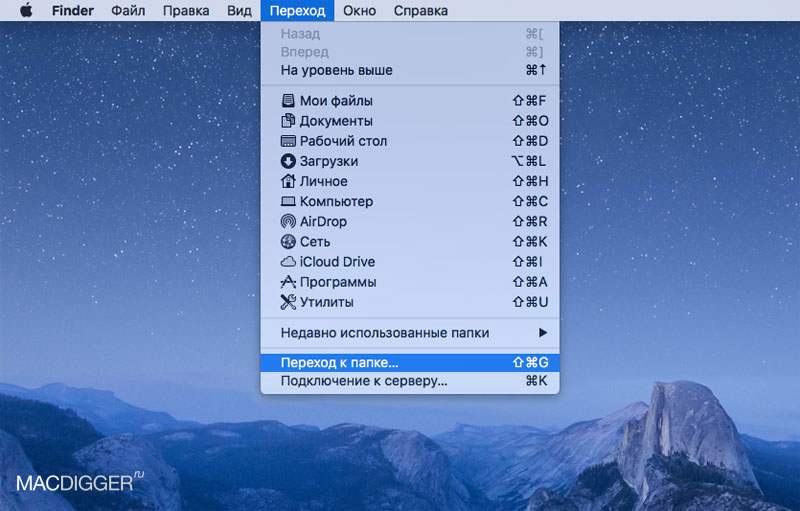The image size is (800, 511).
Task: Click the Компьютер label text
Action: point(336,201)
